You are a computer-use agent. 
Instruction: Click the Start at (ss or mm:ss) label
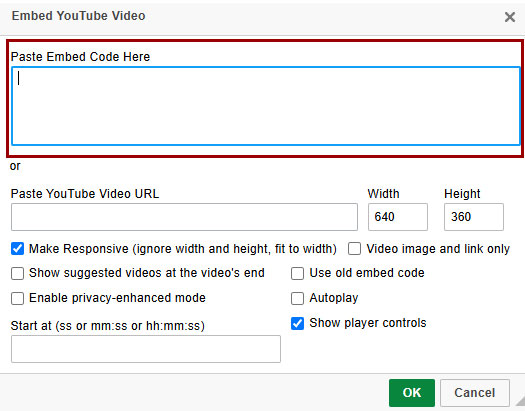[107, 326]
